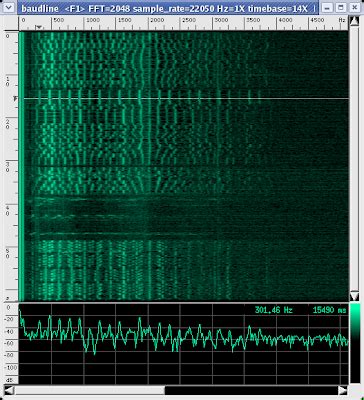
Task: Click the 301.46 Hz frequency readout
Action: (274, 310)
